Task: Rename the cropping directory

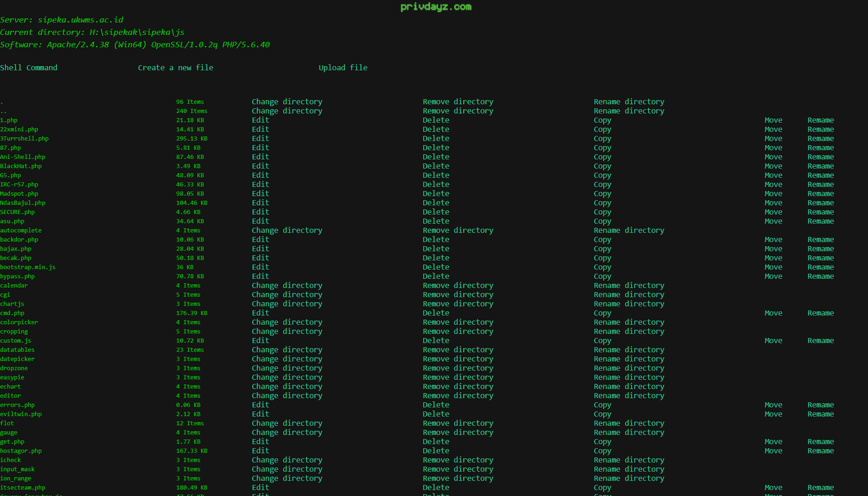Action: 629,331
